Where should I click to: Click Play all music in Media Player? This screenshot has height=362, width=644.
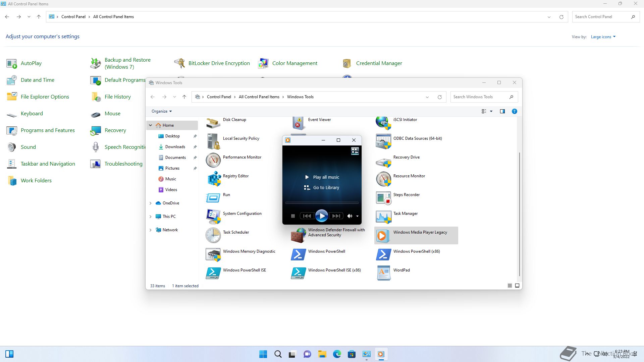(x=322, y=177)
